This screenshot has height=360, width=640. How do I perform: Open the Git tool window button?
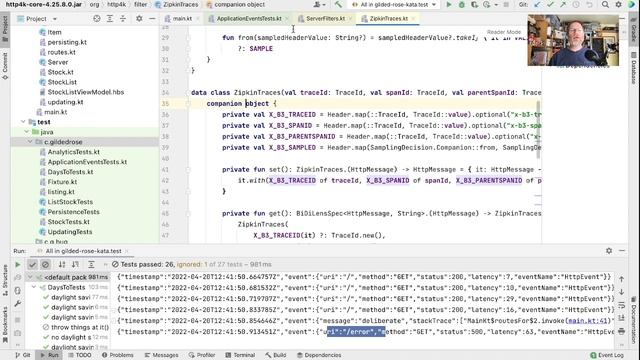pyautogui.click(x=23, y=355)
